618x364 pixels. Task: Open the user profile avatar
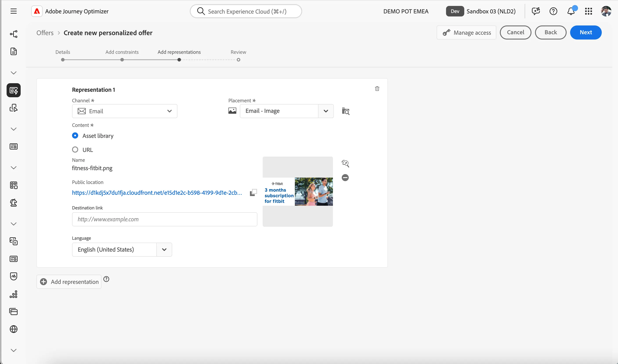(x=606, y=11)
